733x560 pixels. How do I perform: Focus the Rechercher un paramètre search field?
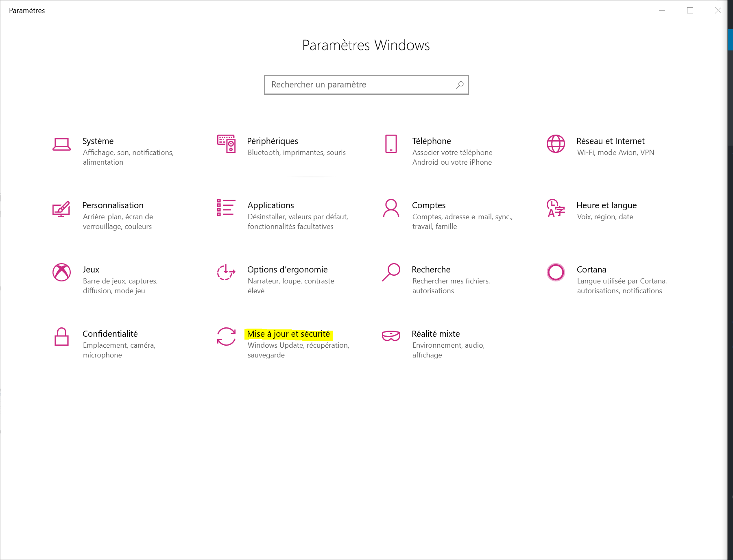[x=360, y=85]
